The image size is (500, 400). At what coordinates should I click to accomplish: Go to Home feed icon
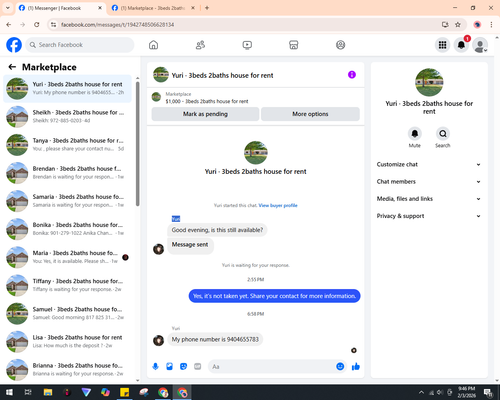click(x=153, y=45)
